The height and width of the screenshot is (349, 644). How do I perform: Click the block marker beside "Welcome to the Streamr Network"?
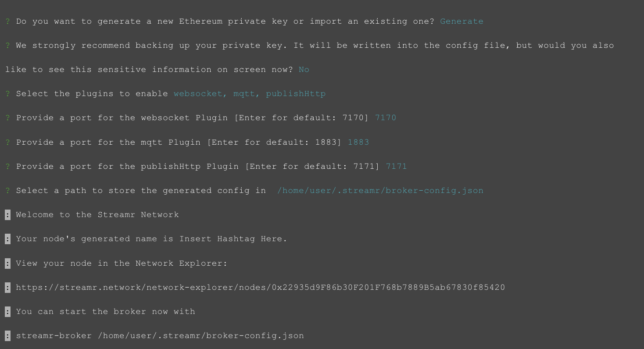[7, 215]
